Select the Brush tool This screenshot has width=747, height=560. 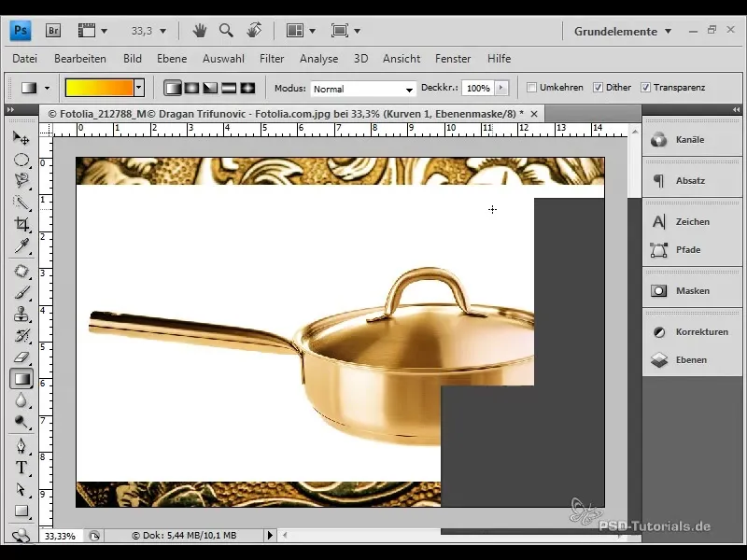click(x=21, y=292)
